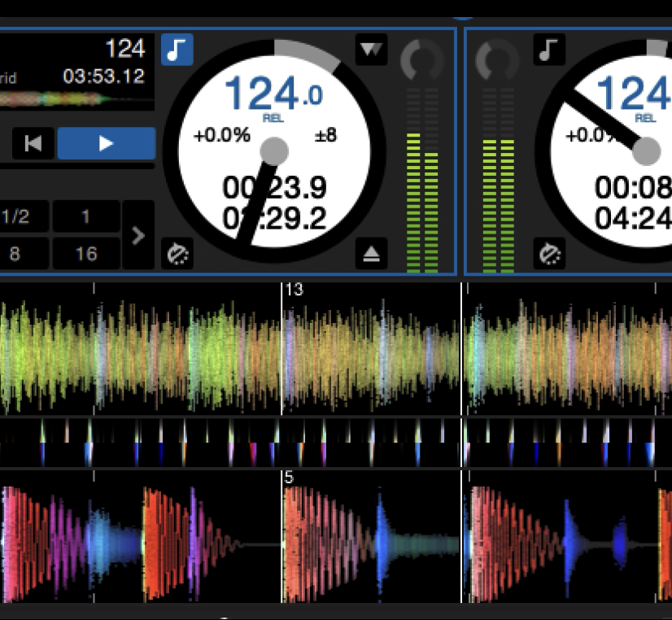Click bar marker 13 on the upper waveform

[x=294, y=289]
